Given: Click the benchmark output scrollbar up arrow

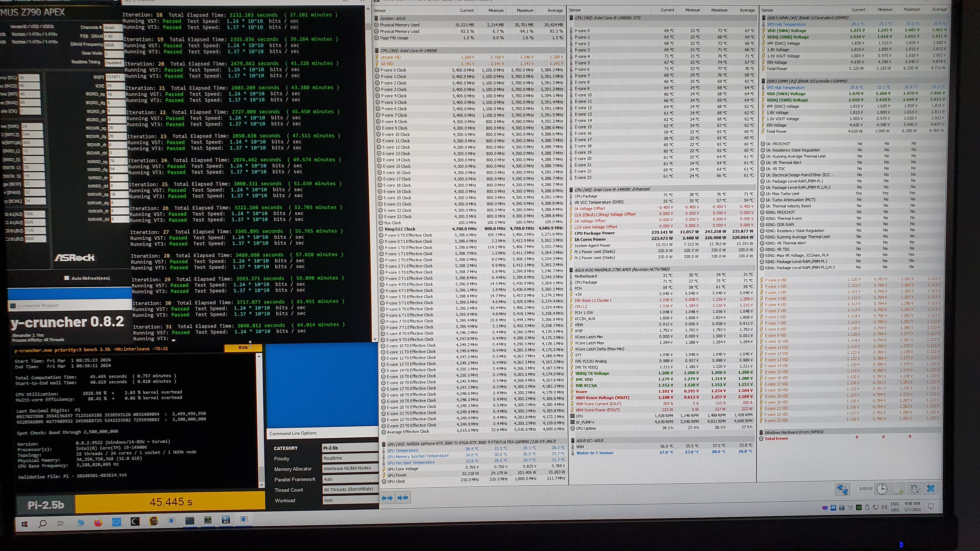Looking at the screenshot, I should [x=259, y=356].
